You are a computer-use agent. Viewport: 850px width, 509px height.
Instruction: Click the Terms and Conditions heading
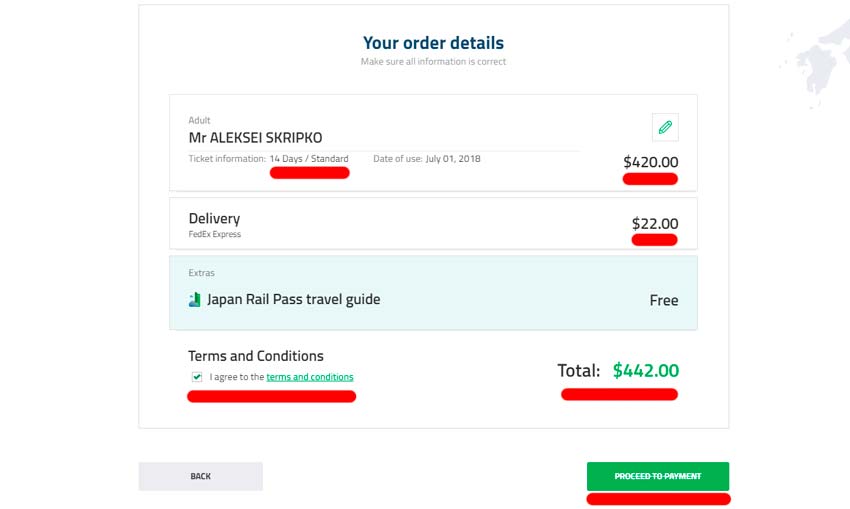(256, 356)
